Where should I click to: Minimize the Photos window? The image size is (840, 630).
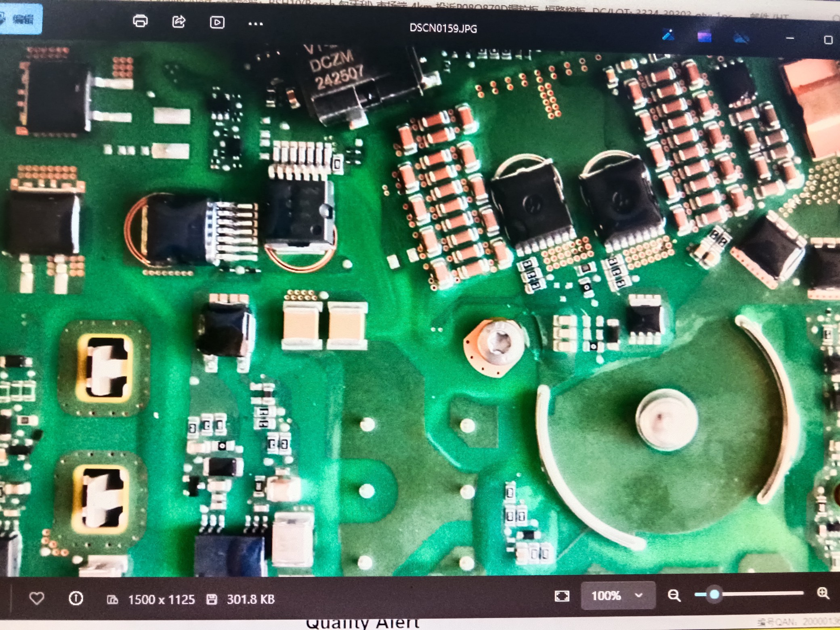tap(790, 38)
